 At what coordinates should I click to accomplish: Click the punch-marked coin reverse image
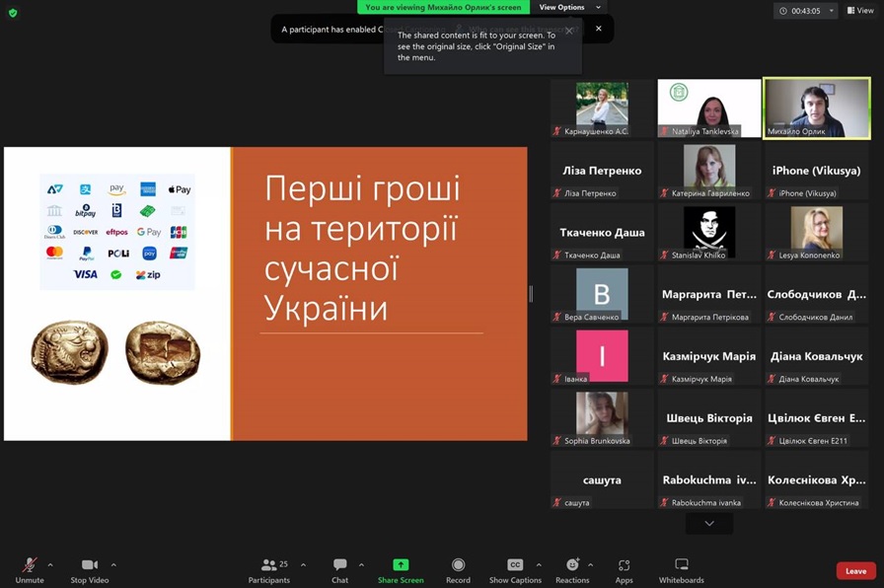coord(163,352)
